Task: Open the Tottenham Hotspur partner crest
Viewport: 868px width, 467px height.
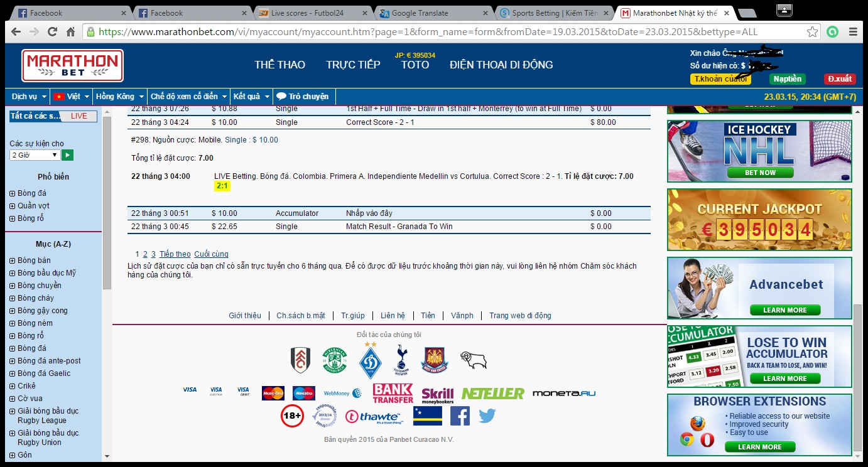Action: point(402,360)
